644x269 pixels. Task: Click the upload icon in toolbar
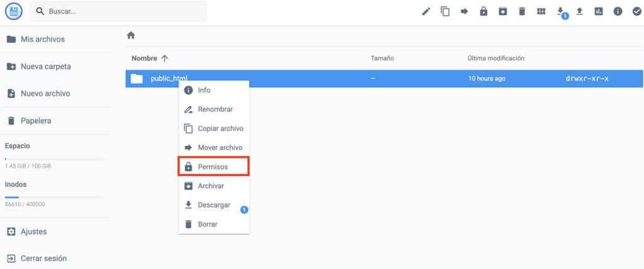579,11
